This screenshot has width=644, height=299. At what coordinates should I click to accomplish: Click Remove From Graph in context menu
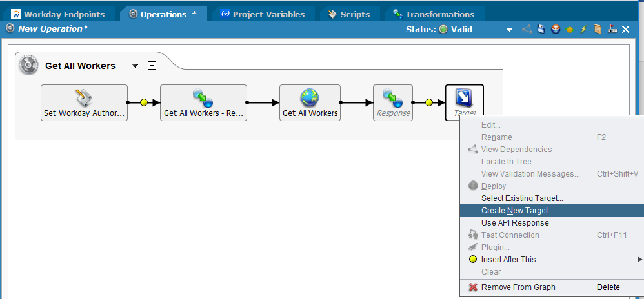tap(518, 287)
